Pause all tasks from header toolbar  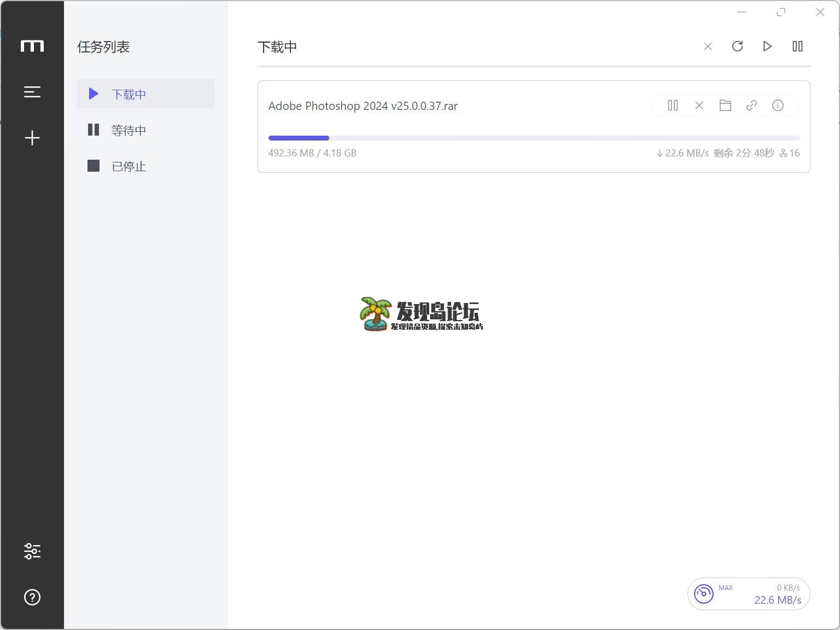click(x=797, y=46)
